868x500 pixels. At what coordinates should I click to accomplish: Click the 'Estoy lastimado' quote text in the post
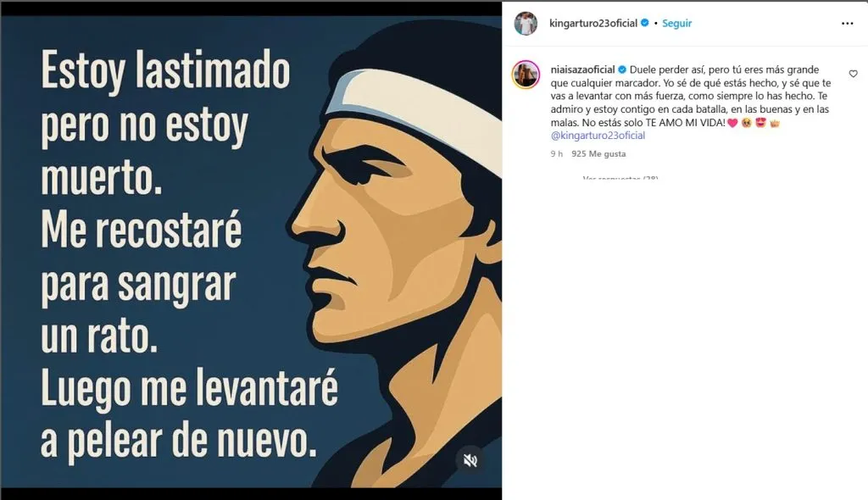pyautogui.click(x=165, y=71)
